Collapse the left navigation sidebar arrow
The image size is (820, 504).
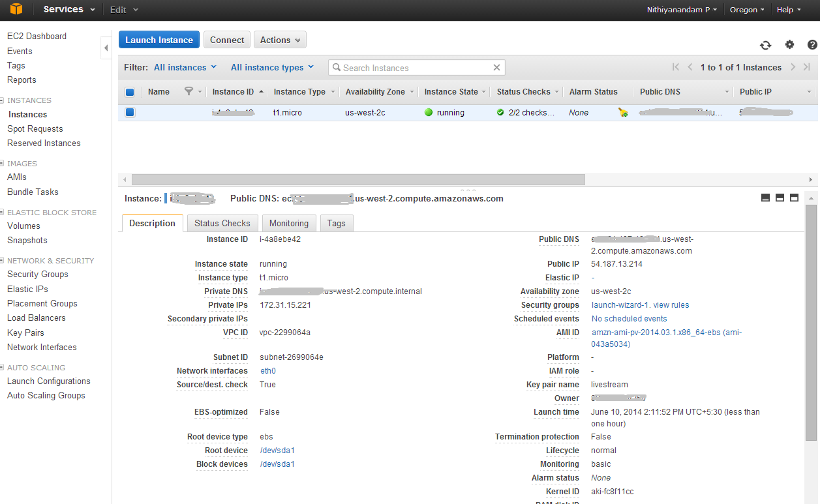coord(106,48)
